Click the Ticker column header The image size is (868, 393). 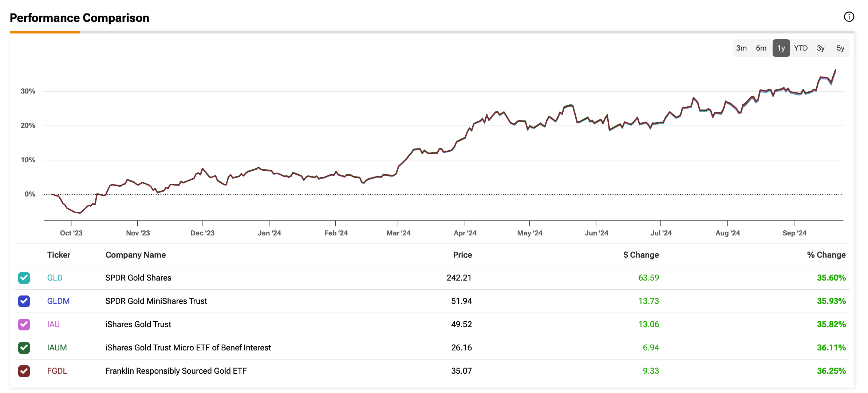59,255
